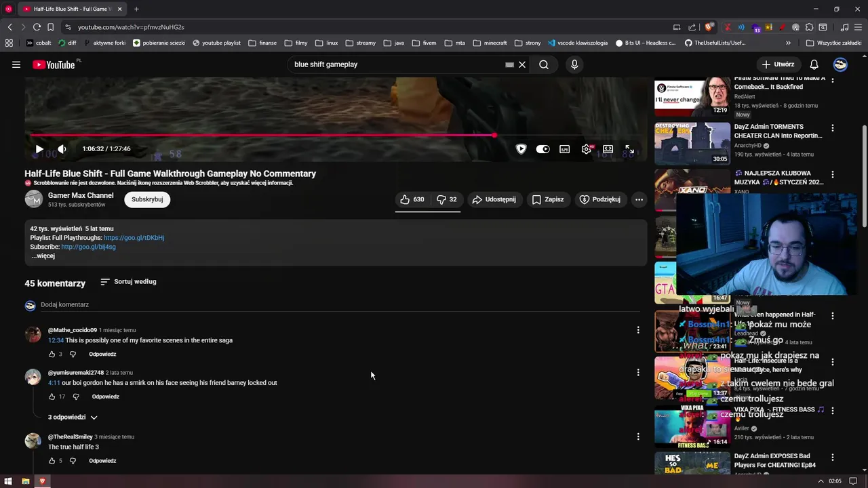Toggle the autoplay switch in player
The width and height of the screenshot is (868, 488).
[542, 149]
